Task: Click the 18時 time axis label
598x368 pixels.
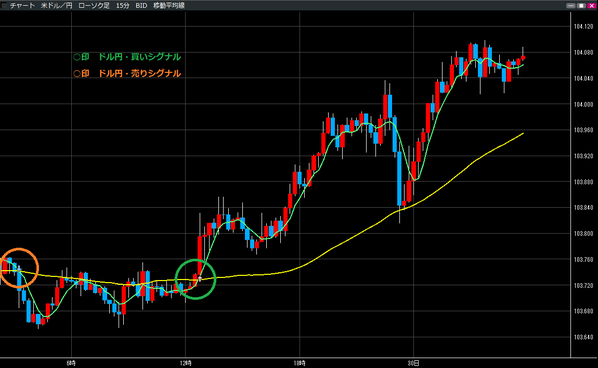Action: click(x=300, y=363)
